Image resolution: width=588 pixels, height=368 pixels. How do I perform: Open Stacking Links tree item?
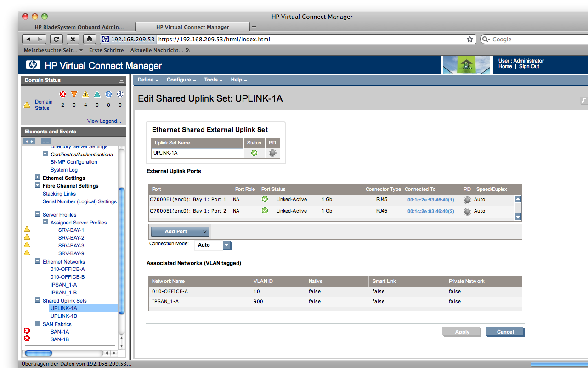point(59,194)
